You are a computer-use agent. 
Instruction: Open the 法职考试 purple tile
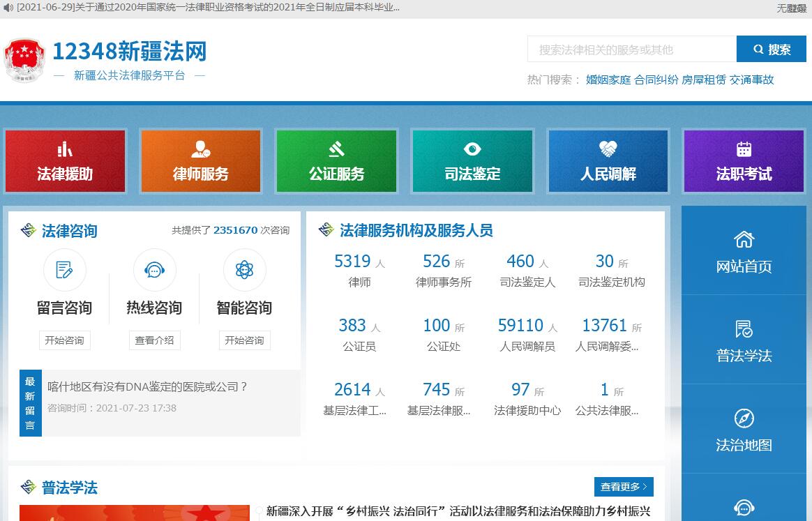(744, 161)
